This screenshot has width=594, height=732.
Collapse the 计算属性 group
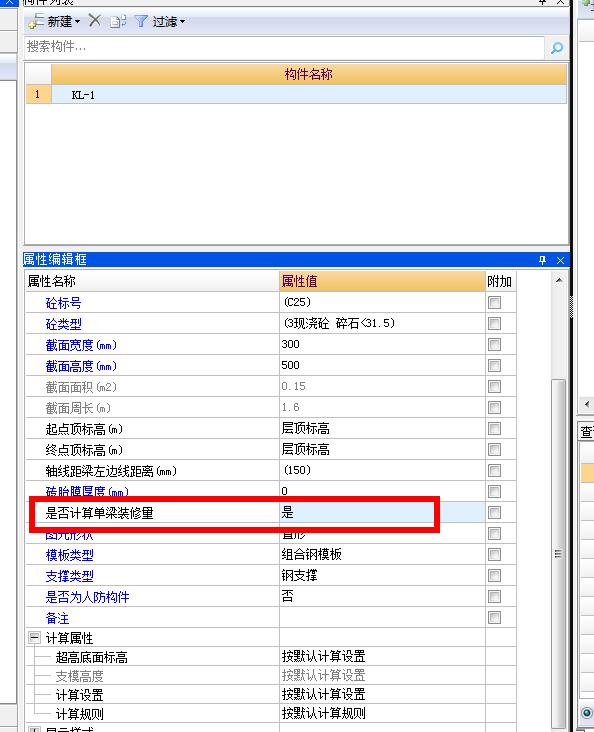click(34, 638)
